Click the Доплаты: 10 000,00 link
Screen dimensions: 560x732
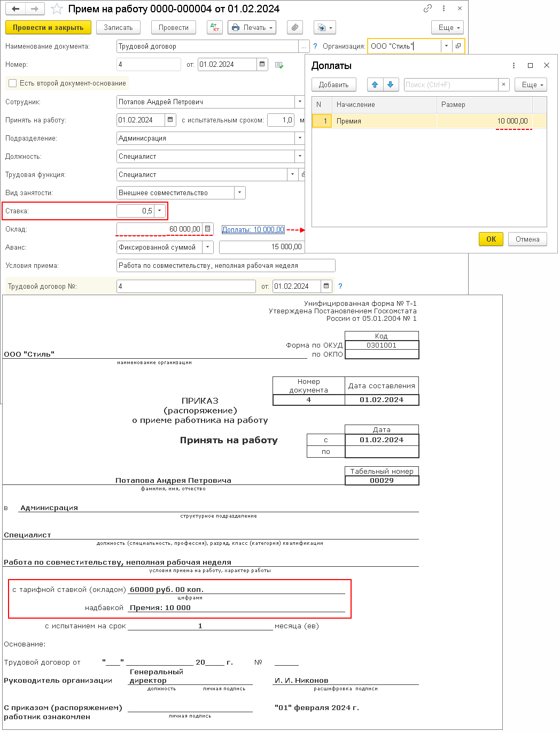(x=253, y=229)
